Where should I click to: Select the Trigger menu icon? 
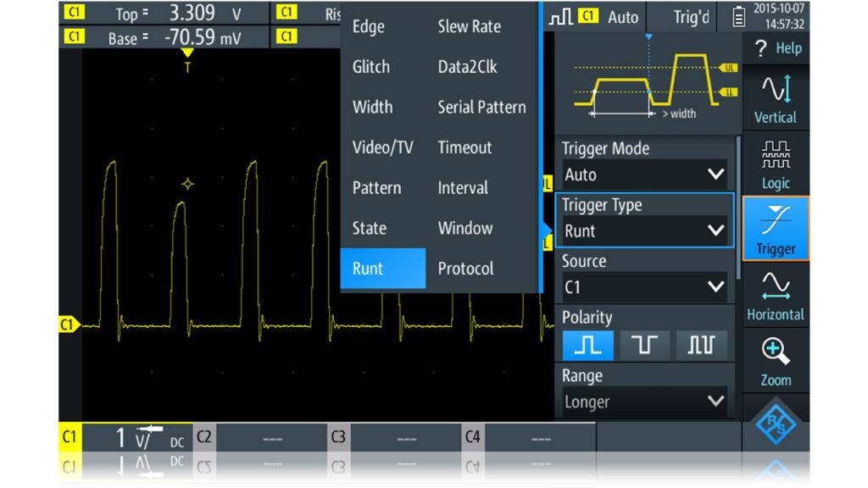[776, 229]
